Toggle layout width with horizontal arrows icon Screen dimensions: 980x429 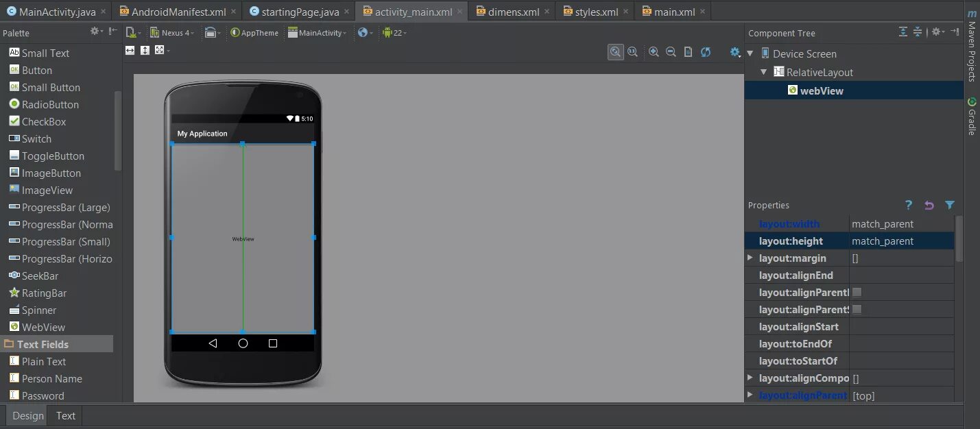pos(130,50)
